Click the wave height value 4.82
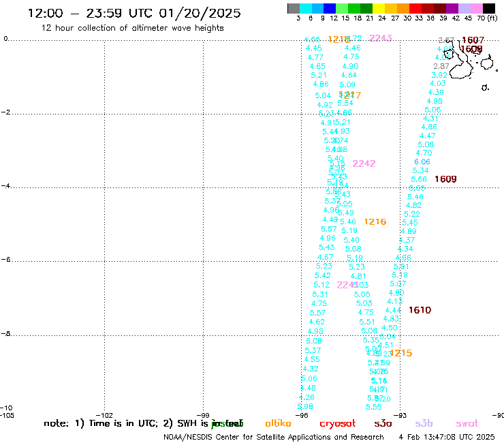 pos(413,205)
